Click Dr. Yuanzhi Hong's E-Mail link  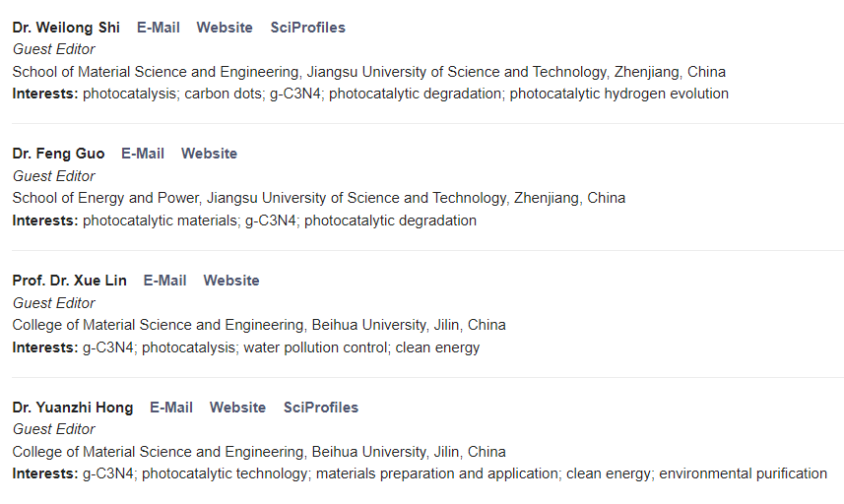(171, 408)
